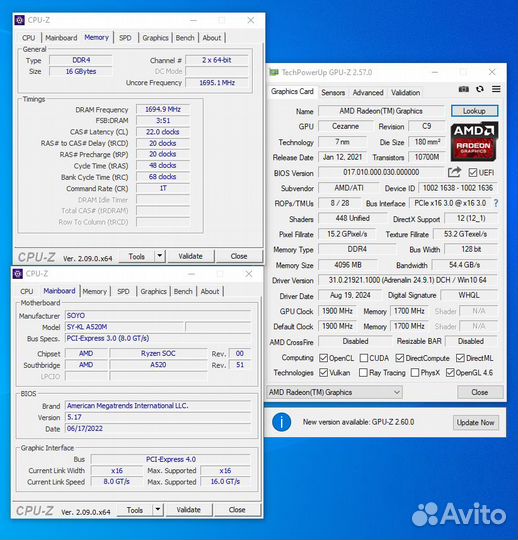The image size is (518, 540).
Task: Click the GPU-Z title bar icon
Action: [274, 72]
